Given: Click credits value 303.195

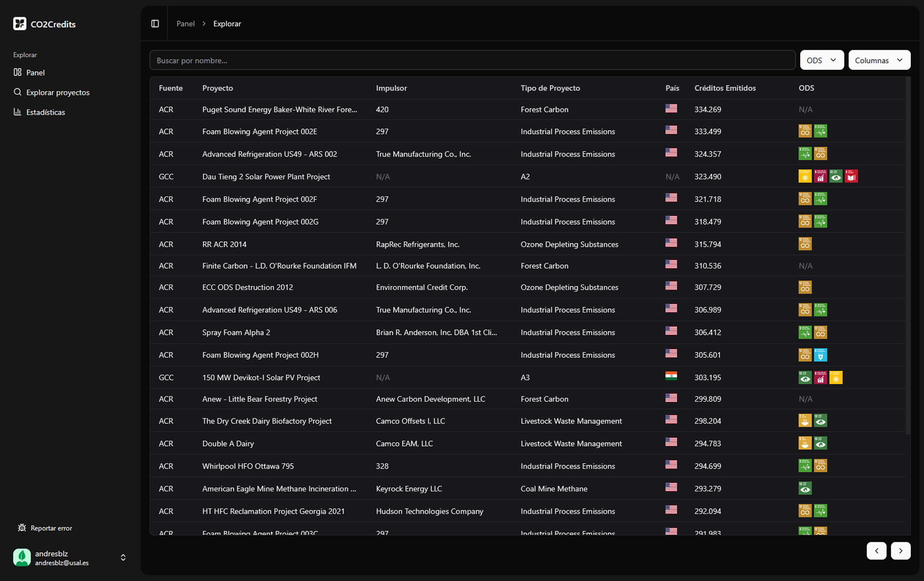Looking at the screenshot, I should click(708, 377).
